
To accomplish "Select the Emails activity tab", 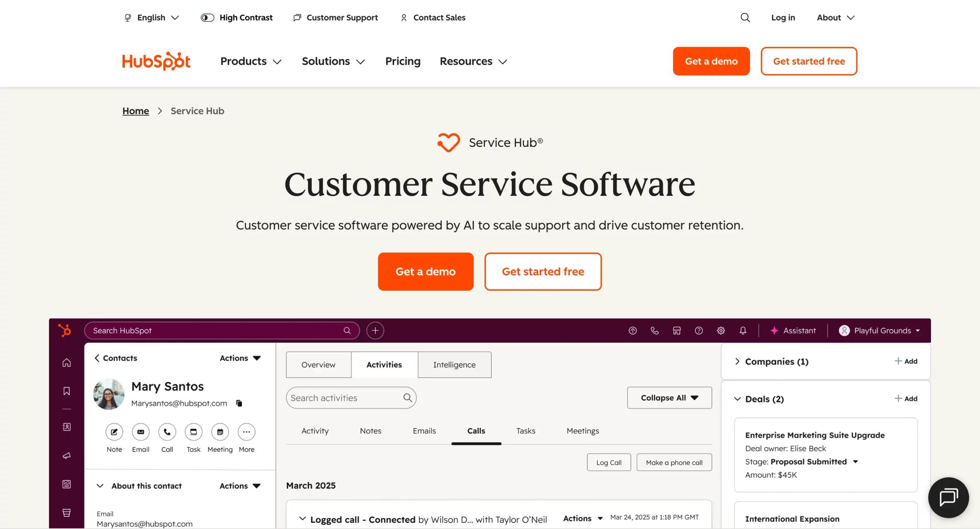I will [424, 431].
